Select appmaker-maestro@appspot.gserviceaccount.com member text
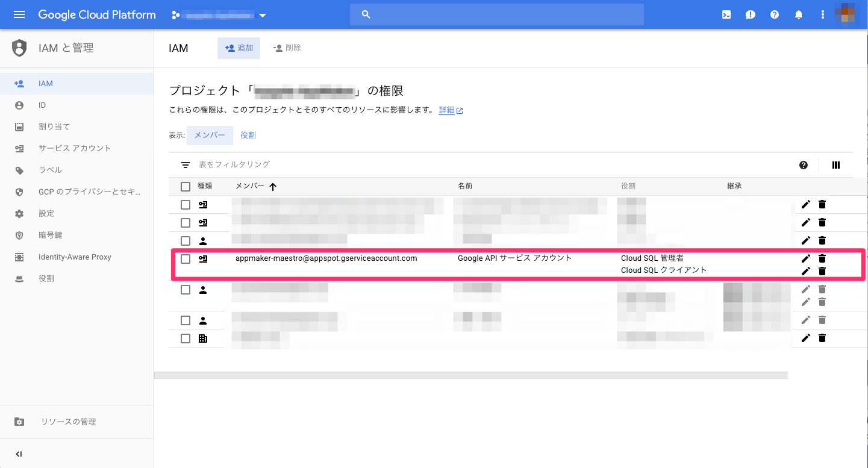Viewport: 868px width, 468px height. click(326, 258)
